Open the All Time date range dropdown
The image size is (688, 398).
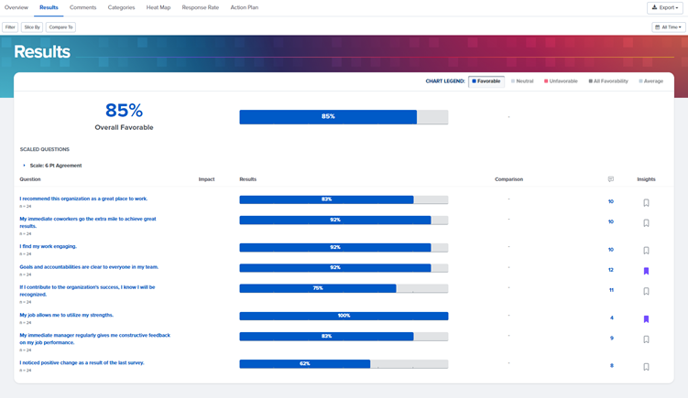668,27
